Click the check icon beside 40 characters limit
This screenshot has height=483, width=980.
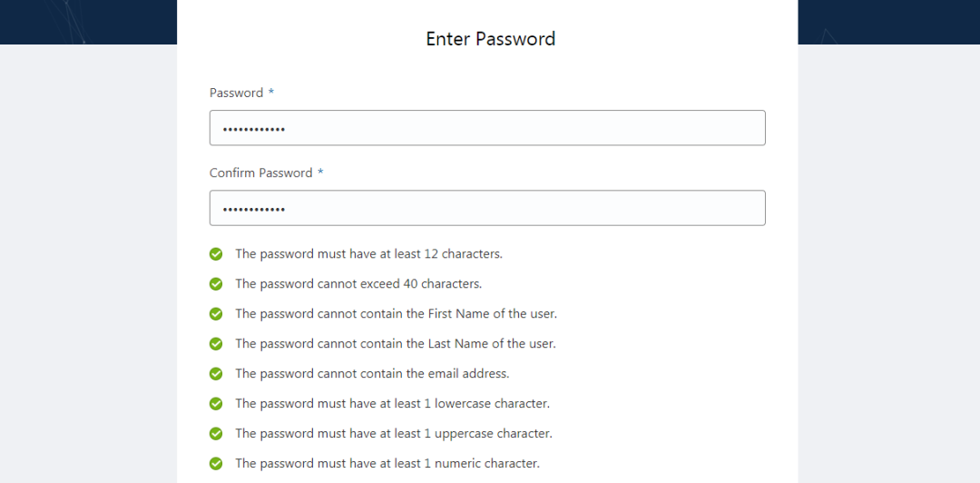216,284
